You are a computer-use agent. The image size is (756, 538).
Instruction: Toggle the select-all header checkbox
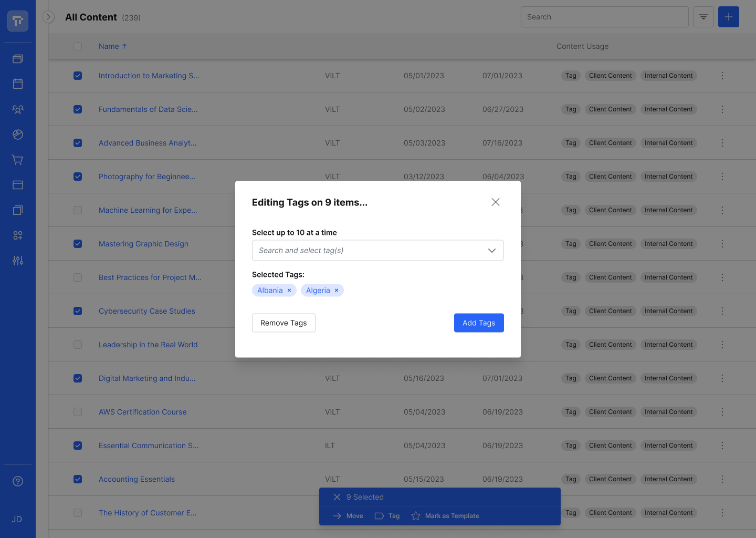78,46
